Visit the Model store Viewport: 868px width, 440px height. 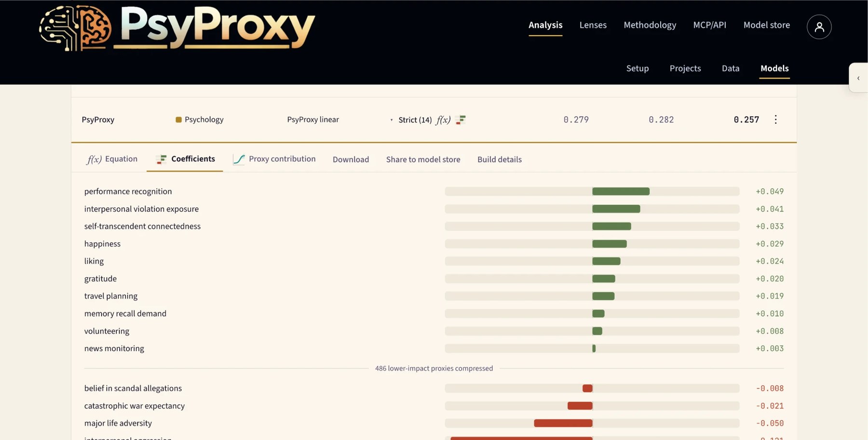[766, 25]
